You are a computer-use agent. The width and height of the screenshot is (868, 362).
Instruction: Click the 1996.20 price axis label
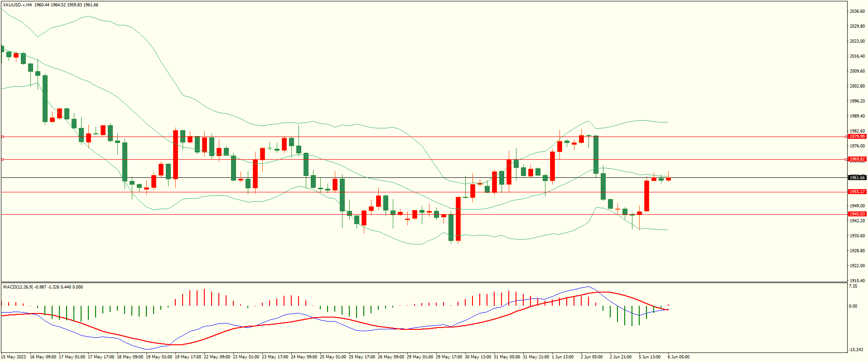tap(858, 101)
